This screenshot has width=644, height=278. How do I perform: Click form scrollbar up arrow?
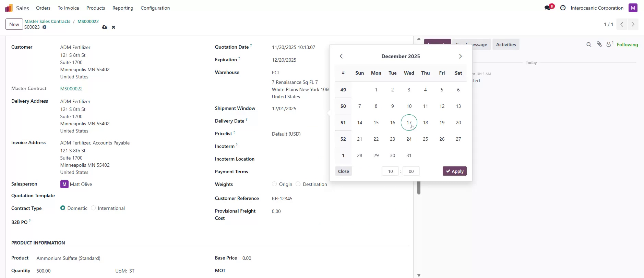pos(419,39)
